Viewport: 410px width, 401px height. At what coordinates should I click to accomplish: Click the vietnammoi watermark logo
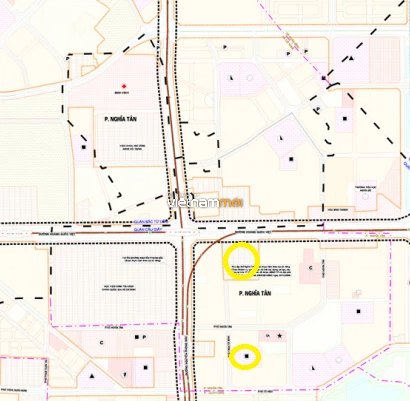205,202
